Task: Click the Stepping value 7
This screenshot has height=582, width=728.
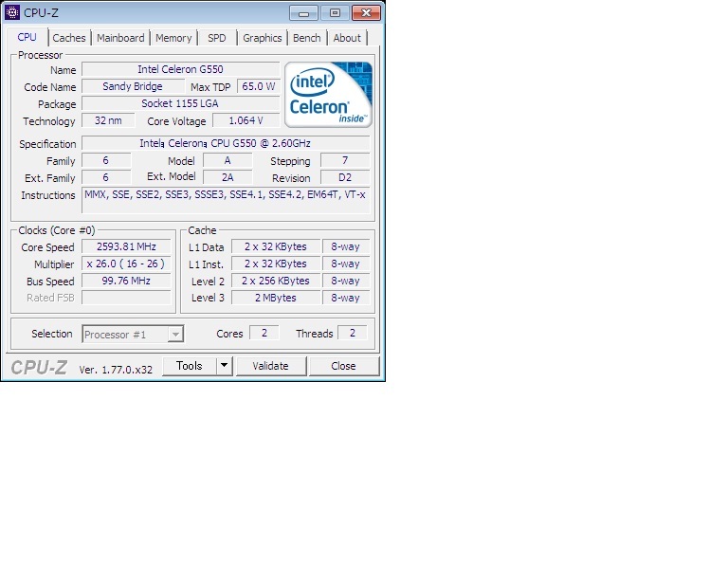Action: pos(345,160)
